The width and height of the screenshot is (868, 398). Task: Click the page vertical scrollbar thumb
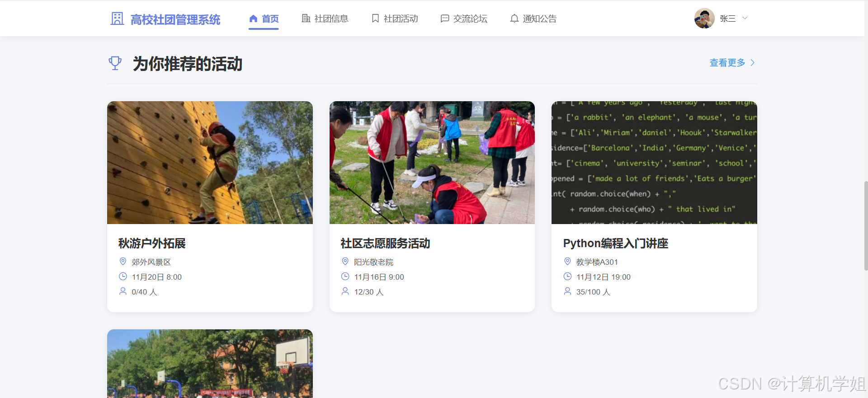[x=866, y=225]
